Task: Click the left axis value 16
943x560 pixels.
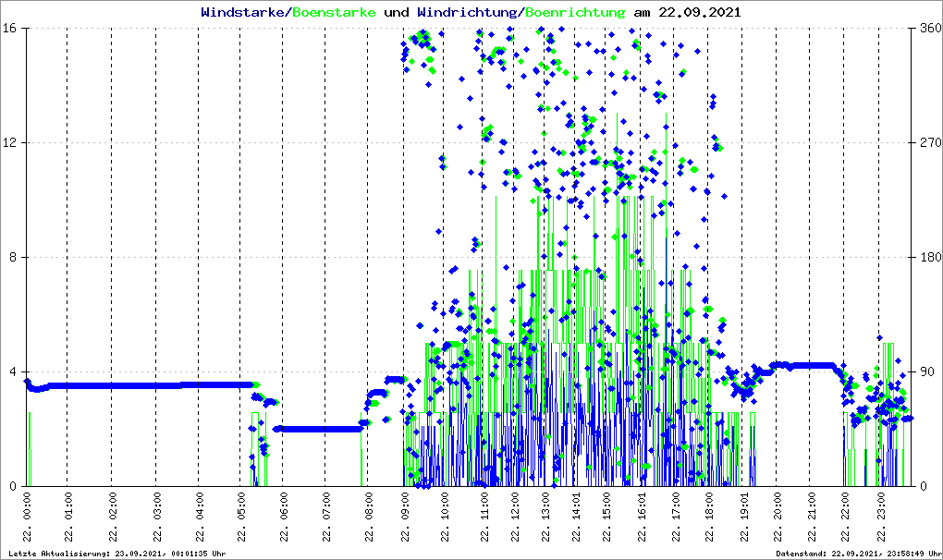Action: (x=9, y=29)
